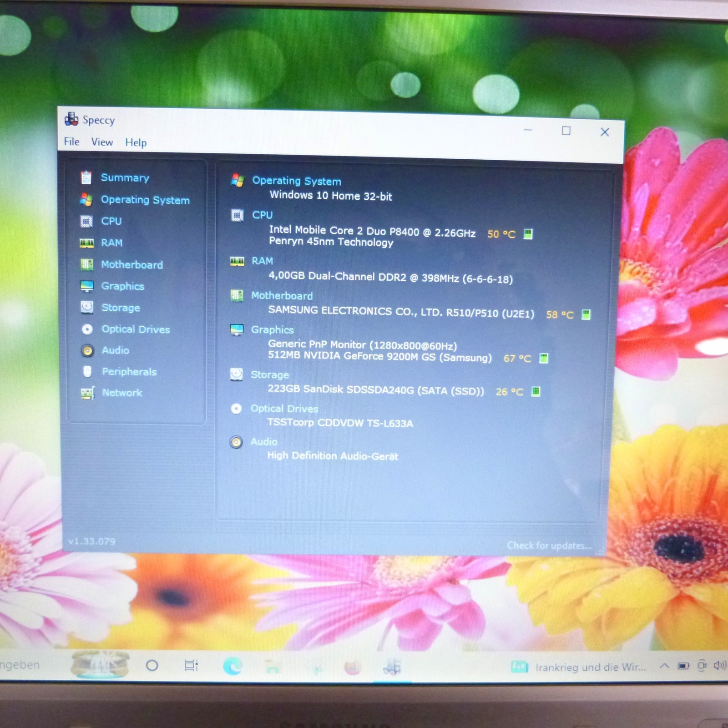
Task: Click the Windows flag icon beside sidebar Operating System
Action: [86, 199]
